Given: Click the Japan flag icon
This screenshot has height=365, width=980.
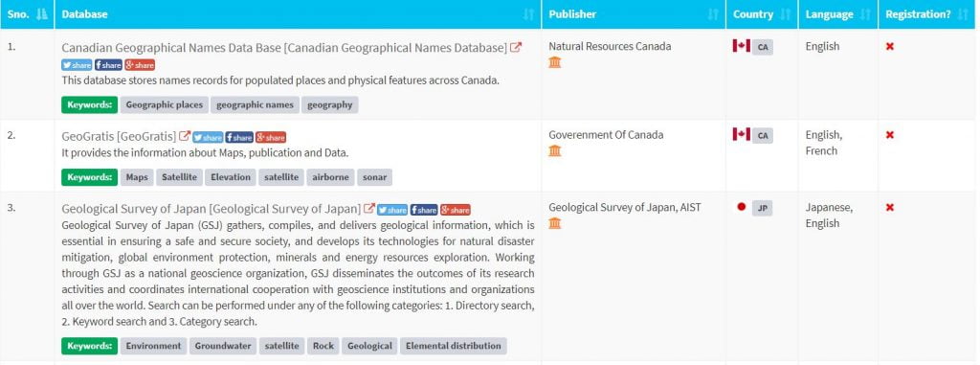Looking at the screenshot, I should click(x=742, y=207).
